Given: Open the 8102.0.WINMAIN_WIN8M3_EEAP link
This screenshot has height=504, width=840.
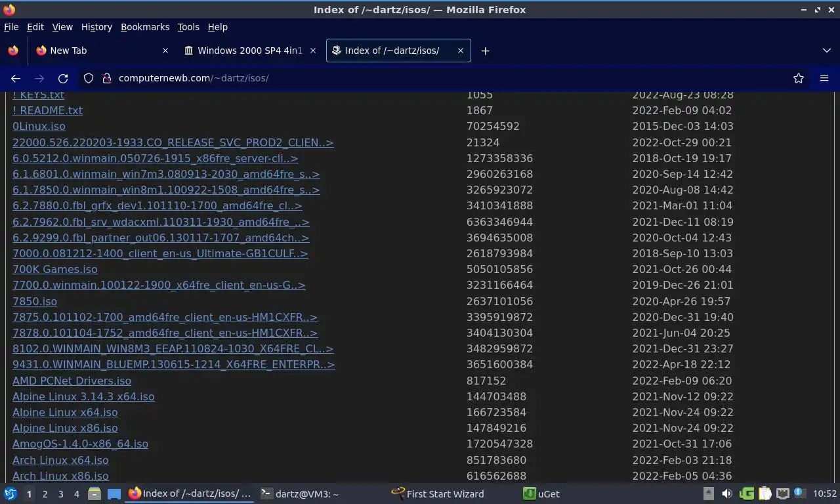Looking at the screenshot, I should pyautogui.click(x=173, y=348).
